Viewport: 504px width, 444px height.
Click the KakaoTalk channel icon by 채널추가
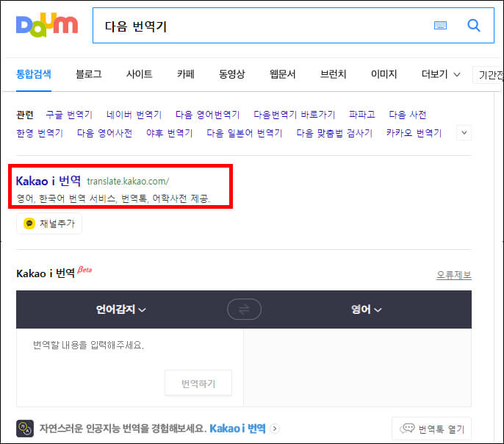(29, 223)
